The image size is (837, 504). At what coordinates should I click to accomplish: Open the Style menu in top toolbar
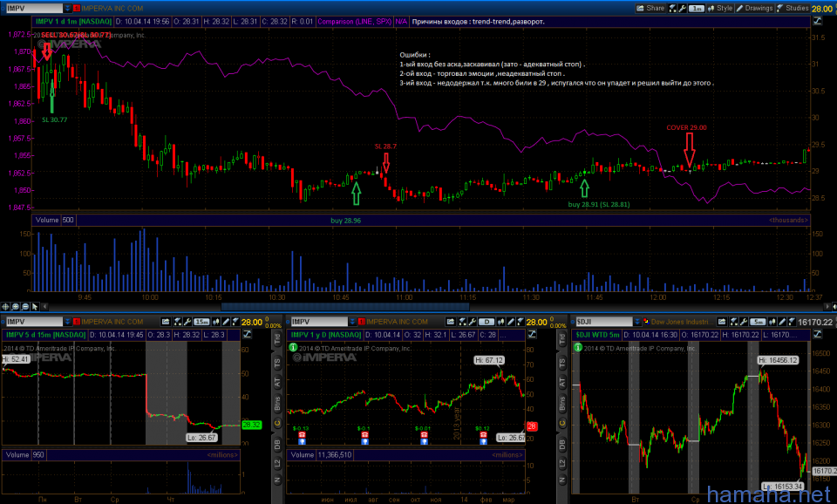(719, 7)
